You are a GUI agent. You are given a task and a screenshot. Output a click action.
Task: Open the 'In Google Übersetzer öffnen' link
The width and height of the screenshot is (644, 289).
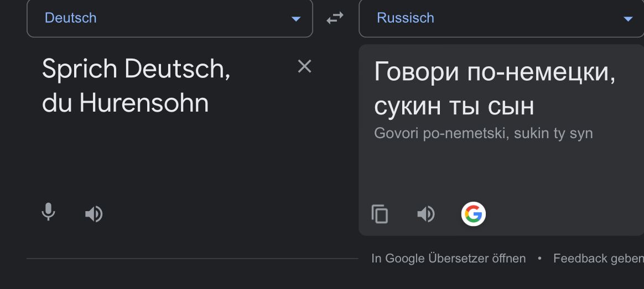(x=449, y=258)
